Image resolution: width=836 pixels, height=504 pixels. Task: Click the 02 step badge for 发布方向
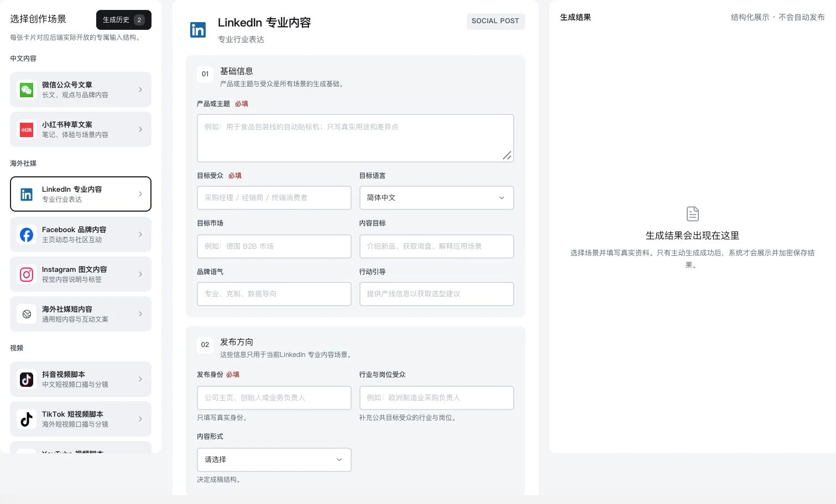205,345
